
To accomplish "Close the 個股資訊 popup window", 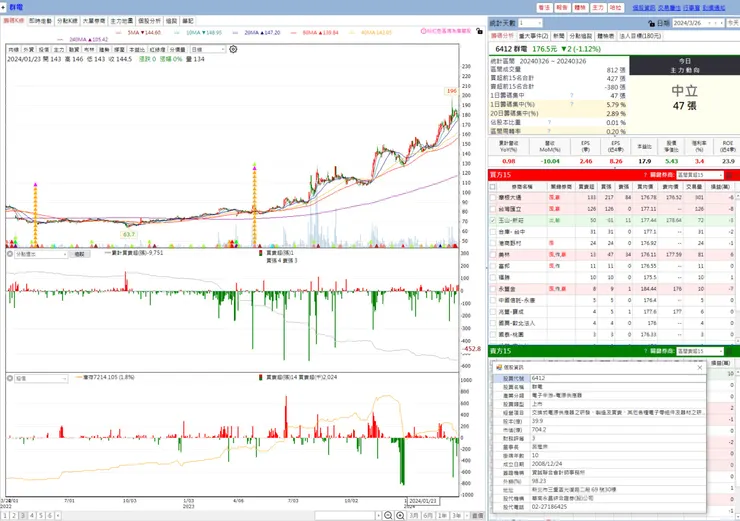I will (x=700, y=367).
